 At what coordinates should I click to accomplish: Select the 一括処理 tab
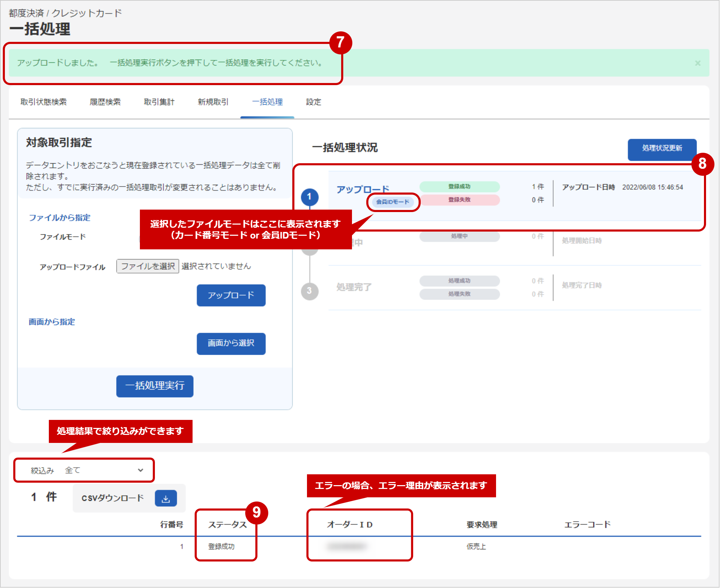coord(267,102)
